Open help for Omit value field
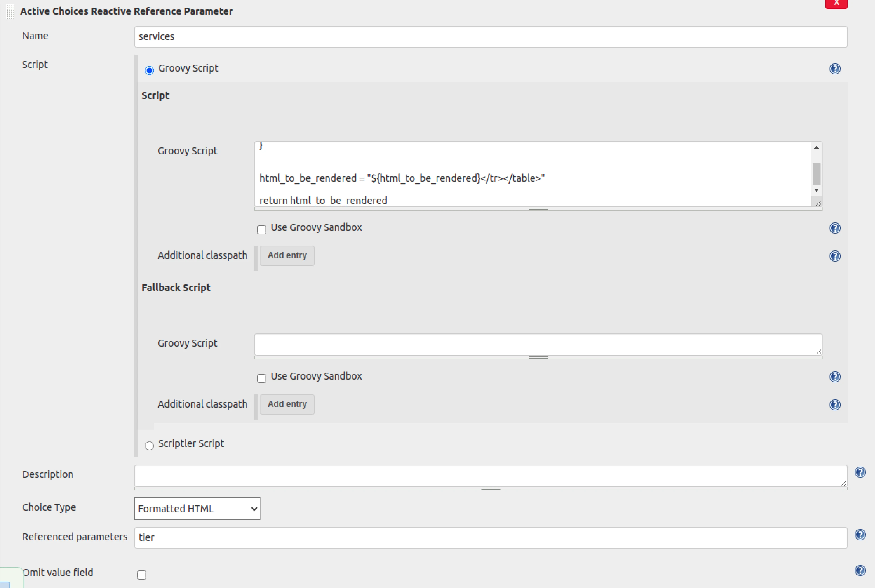This screenshot has height=588, width=875. point(860,571)
